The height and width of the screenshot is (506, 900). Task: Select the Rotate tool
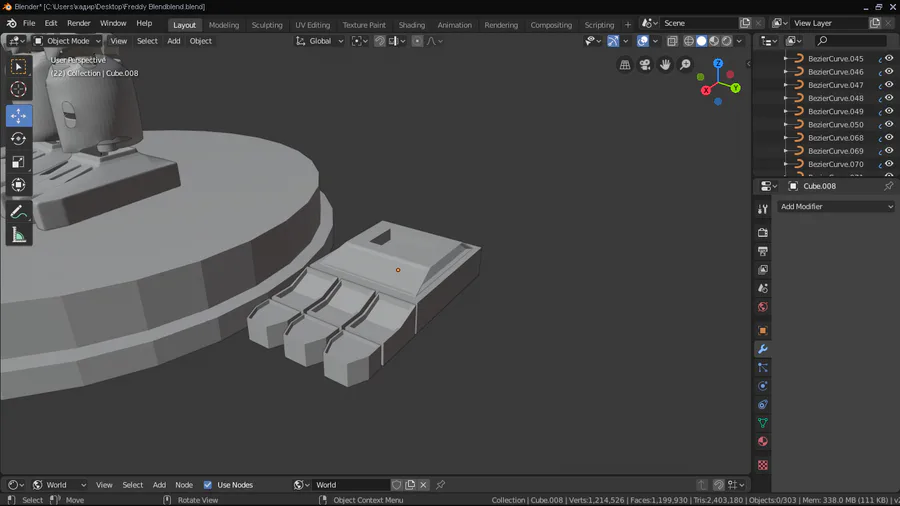point(18,139)
